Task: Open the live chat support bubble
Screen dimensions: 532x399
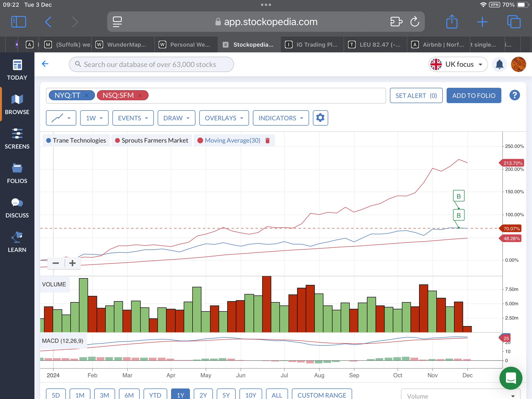Action: [x=511, y=378]
